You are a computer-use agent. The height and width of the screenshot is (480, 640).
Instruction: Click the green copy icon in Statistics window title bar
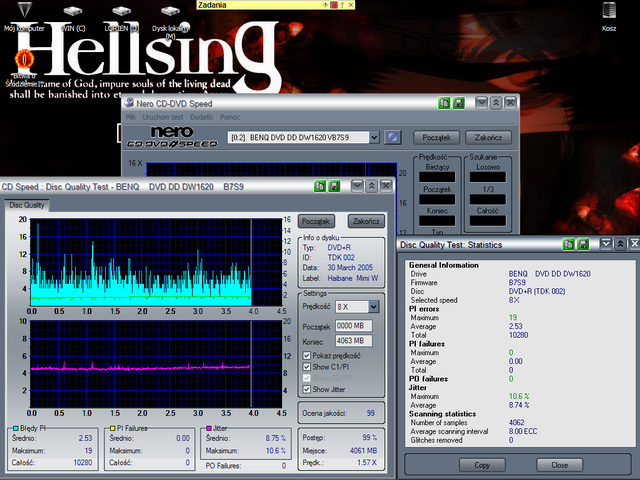[x=568, y=244]
